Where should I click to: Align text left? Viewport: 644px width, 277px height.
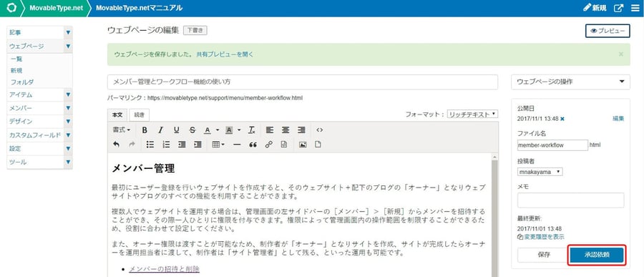click(x=270, y=130)
